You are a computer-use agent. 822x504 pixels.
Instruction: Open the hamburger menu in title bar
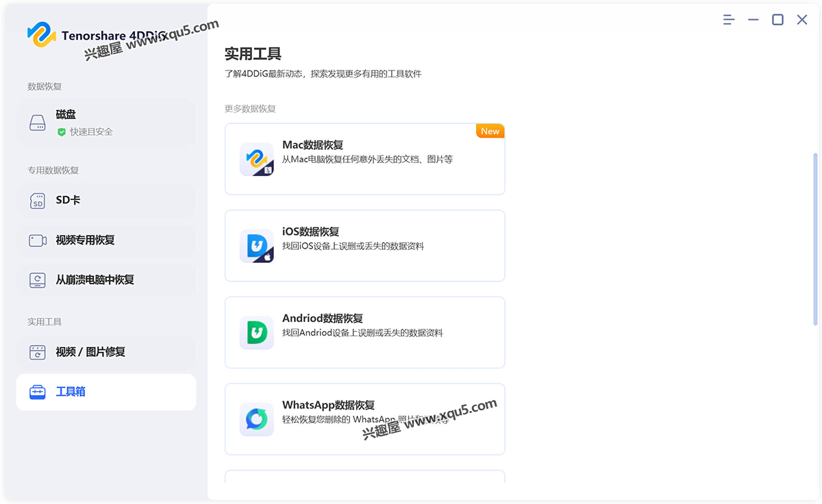[x=729, y=20]
